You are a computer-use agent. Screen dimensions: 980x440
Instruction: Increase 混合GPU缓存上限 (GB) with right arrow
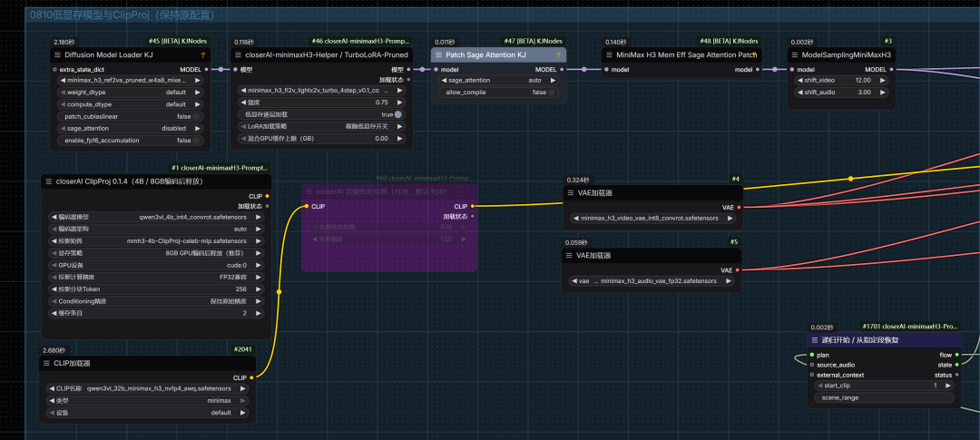pos(398,138)
